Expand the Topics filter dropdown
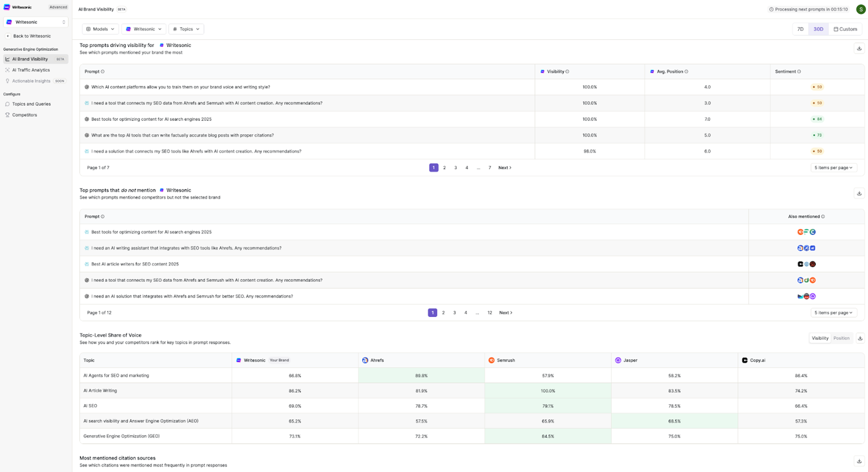Screen dimensions: 868x472 click(x=186, y=29)
